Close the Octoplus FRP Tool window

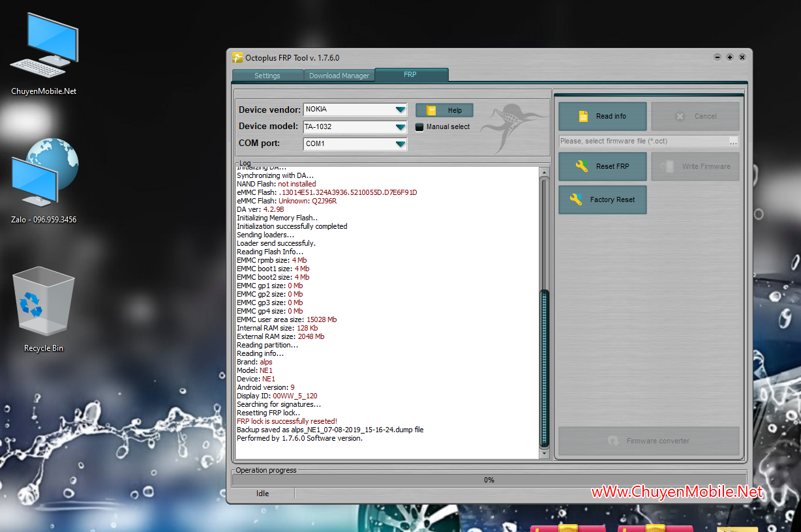[x=742, y=57]
